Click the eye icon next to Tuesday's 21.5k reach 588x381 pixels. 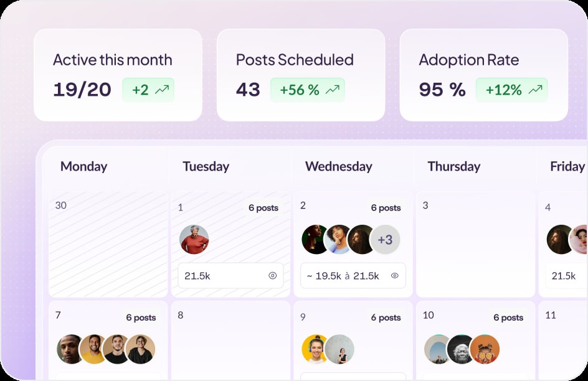click(272, 276)
